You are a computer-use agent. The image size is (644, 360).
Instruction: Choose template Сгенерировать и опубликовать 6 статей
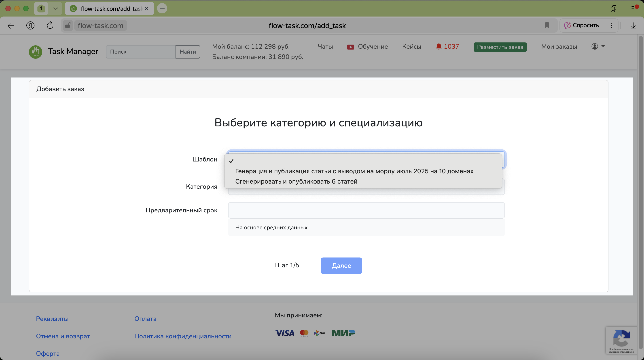point(296,182)
